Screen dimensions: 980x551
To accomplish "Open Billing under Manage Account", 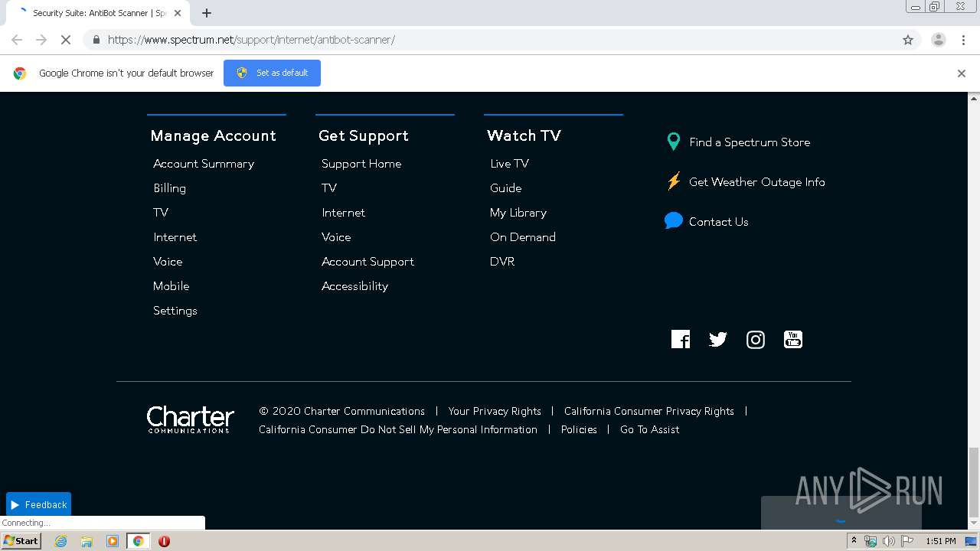I will [x=169, y=188].
